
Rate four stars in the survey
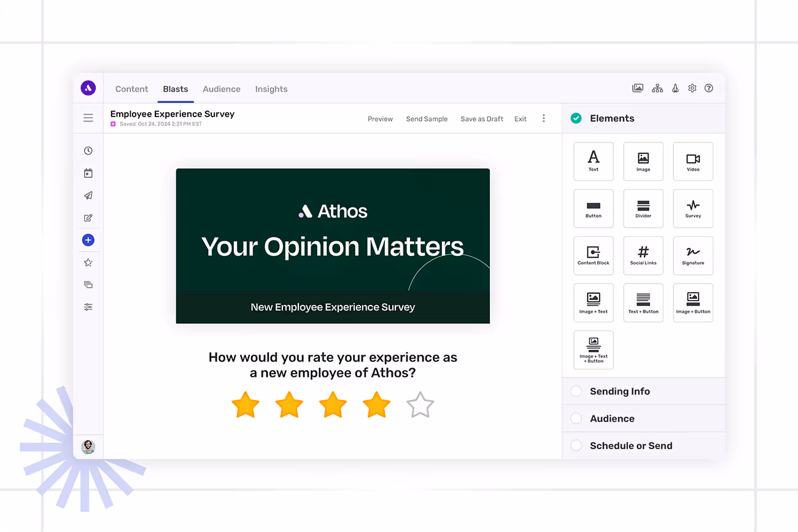tap(376, 405)
